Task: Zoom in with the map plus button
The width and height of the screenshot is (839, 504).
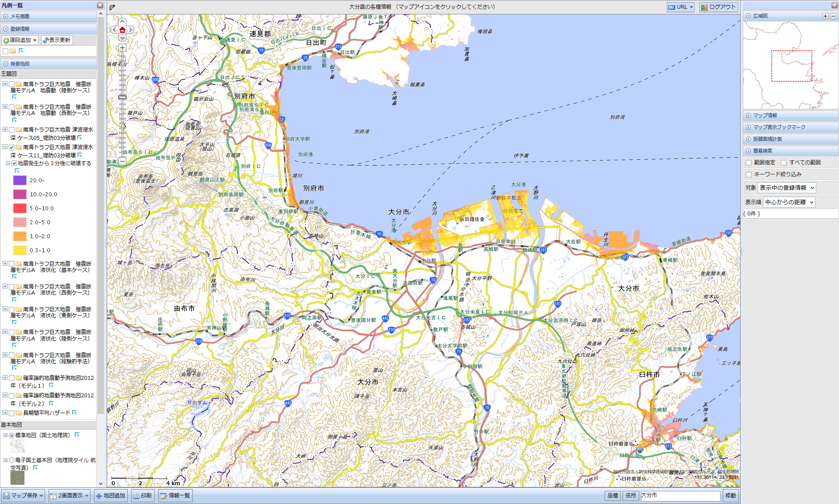Action: point(122,48)
